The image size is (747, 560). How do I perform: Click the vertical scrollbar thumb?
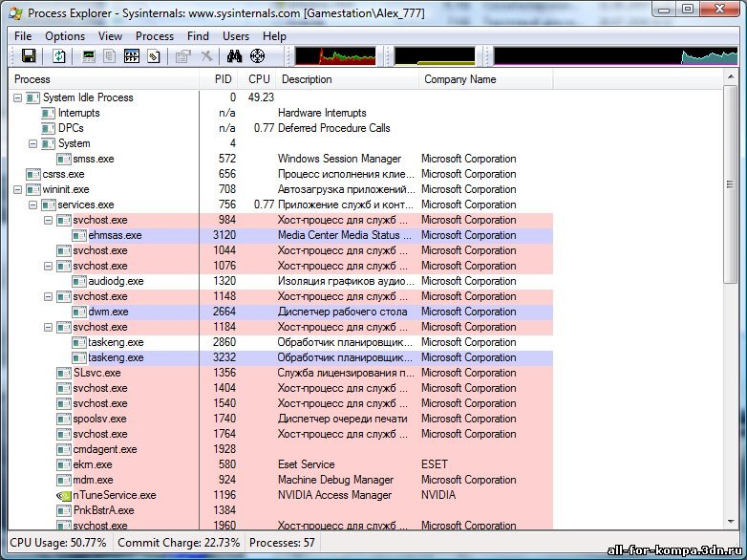pos(730,184)
